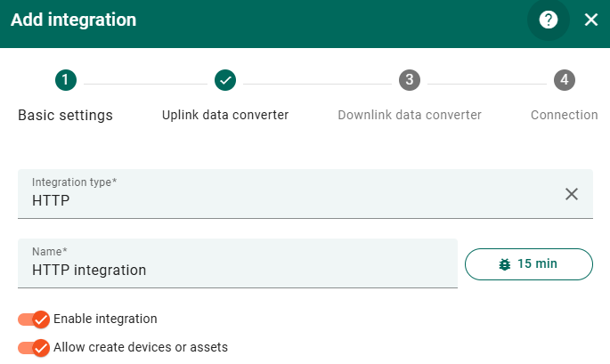
Task: Click the Name input field
Action: click(237, 270)
